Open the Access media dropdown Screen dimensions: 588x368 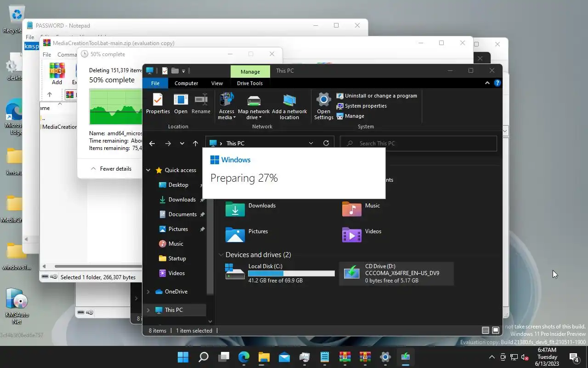[x=226, y=107]
